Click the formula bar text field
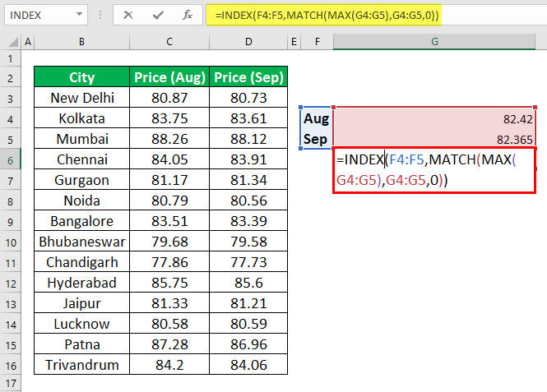 (377, 15)
